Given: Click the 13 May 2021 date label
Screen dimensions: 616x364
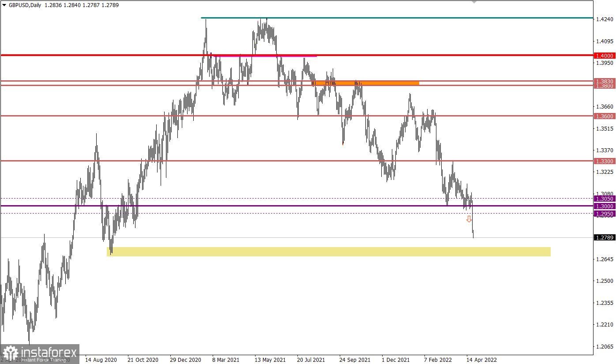Looking at the screenshot, I should (x=270, y=360).
